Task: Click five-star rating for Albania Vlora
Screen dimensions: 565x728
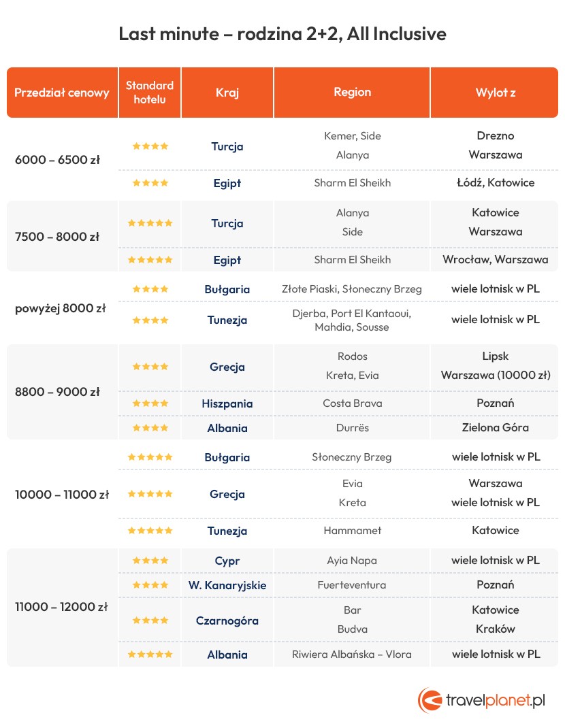Action: (150, 654)
